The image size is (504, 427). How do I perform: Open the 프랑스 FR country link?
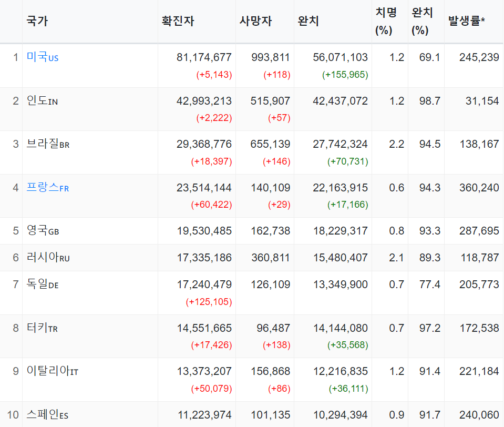coord(48,187)
